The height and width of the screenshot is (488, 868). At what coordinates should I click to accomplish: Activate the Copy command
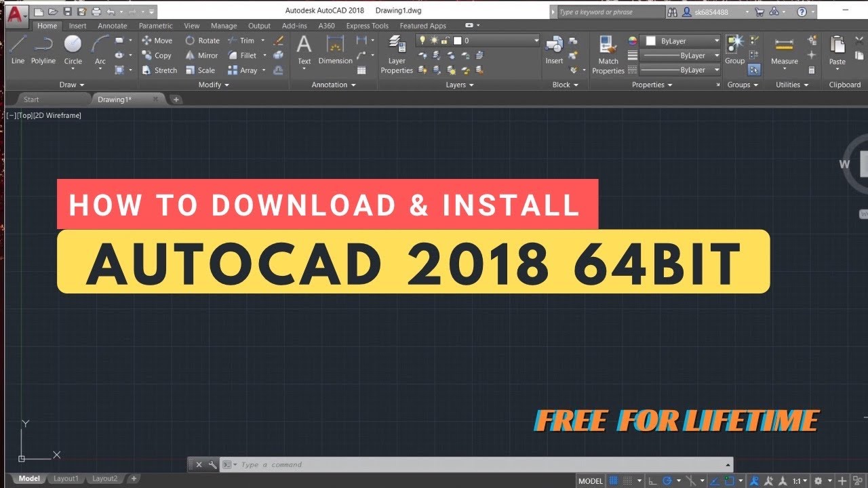157,56
